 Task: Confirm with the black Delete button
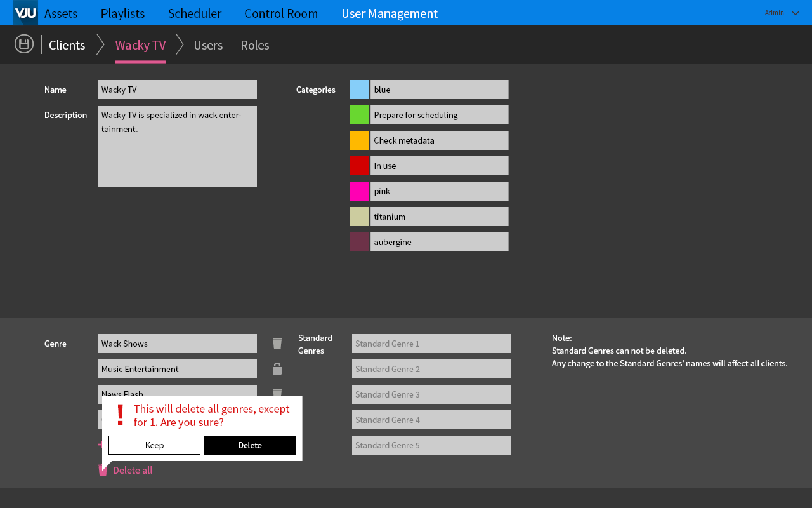pyautogui.click(x=250, y=445)
